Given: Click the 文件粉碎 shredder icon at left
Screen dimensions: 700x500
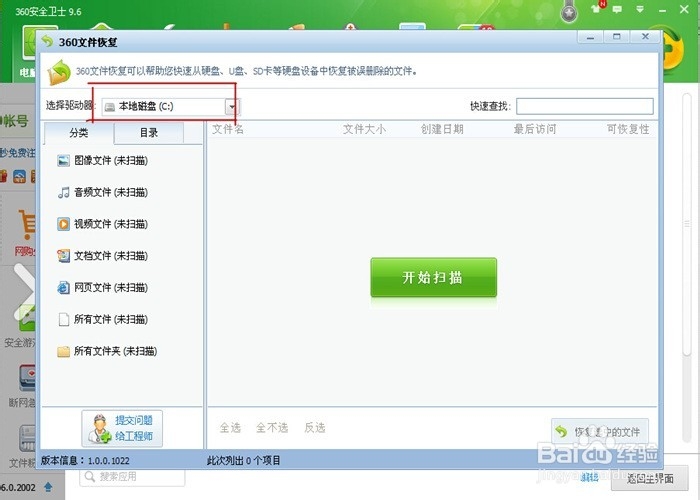Looking at the screenshot, I should coord(27,438).
